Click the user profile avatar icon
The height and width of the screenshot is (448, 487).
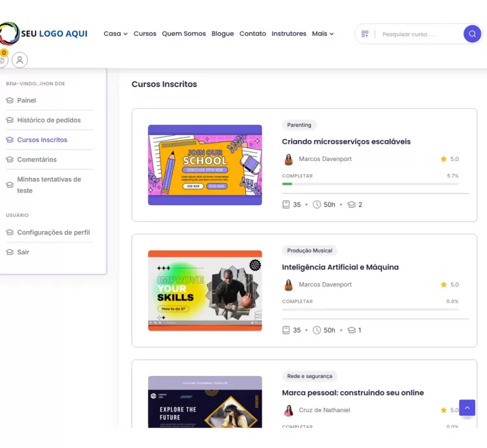[19, 60]
